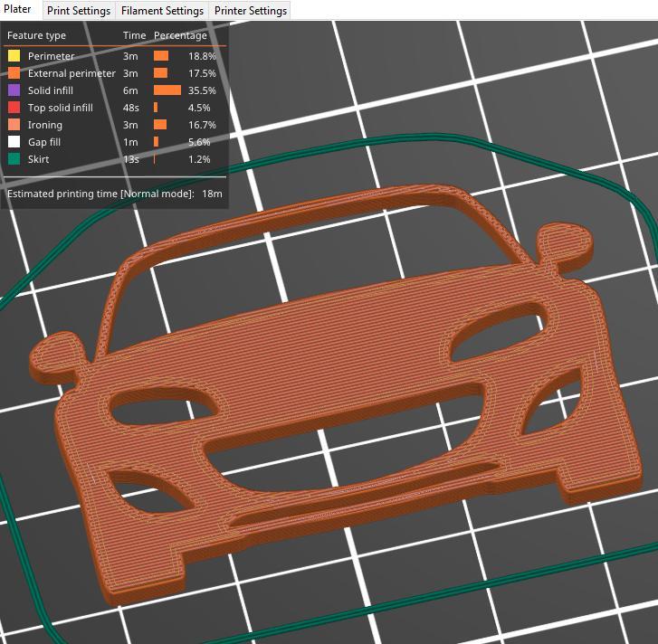Toggle the Ironing feature label
658x644 pixels.
[45, 125]
